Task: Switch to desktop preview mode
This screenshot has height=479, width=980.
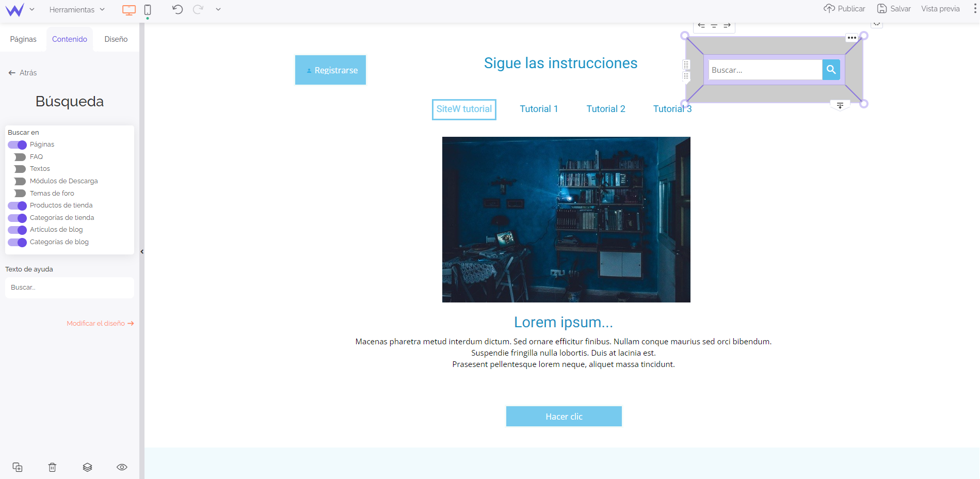Action: tap(129, 9)
